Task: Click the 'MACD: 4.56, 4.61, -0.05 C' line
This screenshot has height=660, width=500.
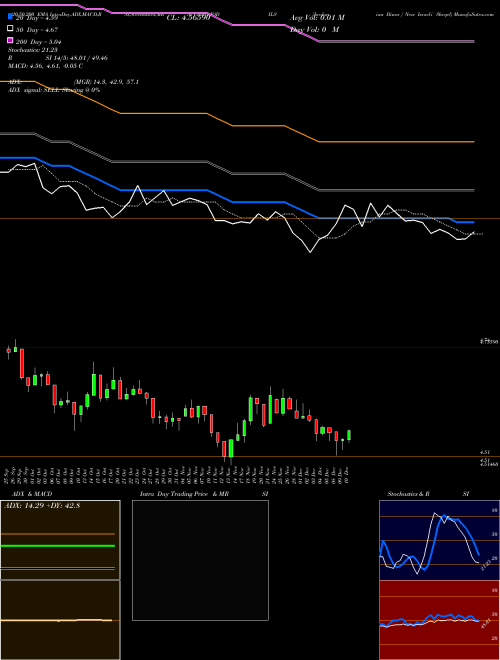Action: tap(45, 66)
